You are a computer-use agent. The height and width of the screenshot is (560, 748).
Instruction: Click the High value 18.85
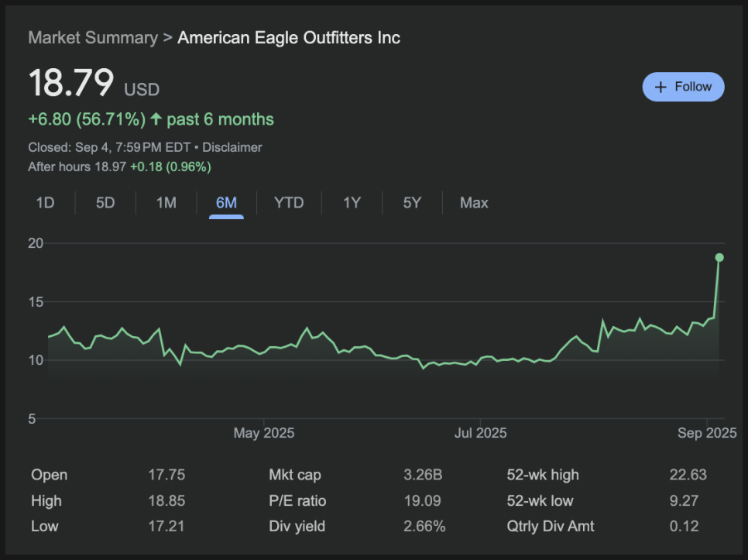pyautogui.click(x=166, y=500)
